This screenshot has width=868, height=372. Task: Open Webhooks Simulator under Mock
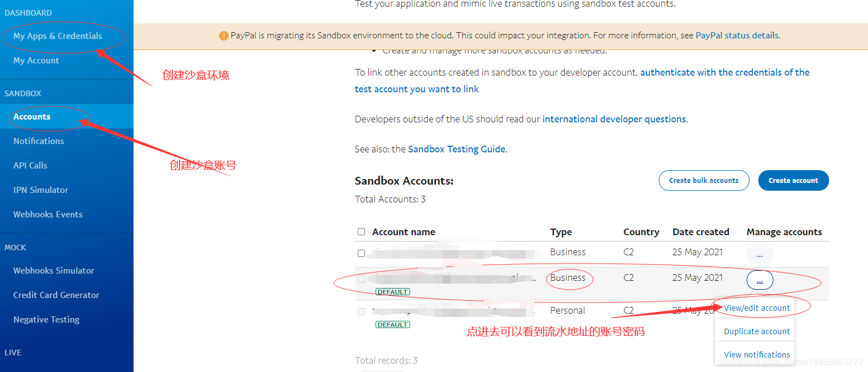point(53,271)
